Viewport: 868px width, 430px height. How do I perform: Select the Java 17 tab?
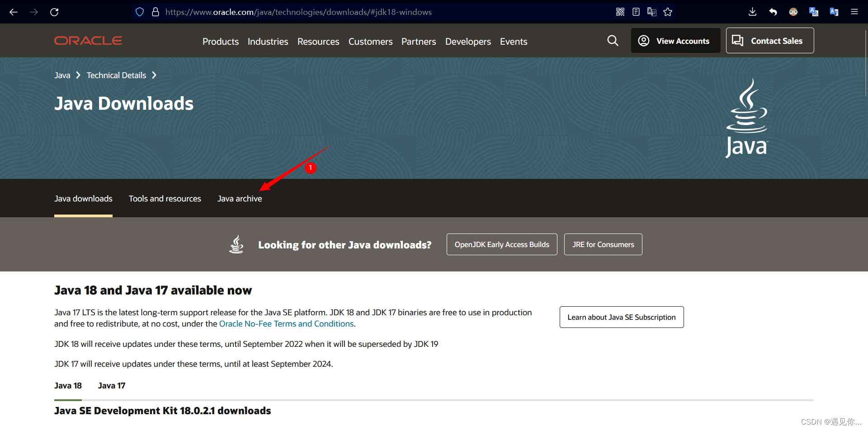pos(112,386)
